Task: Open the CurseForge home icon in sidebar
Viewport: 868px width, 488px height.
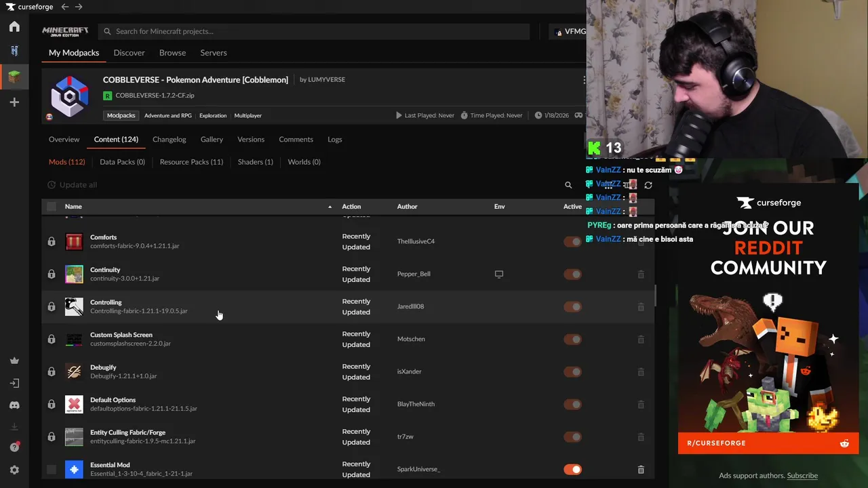Action: pos(14,27)
